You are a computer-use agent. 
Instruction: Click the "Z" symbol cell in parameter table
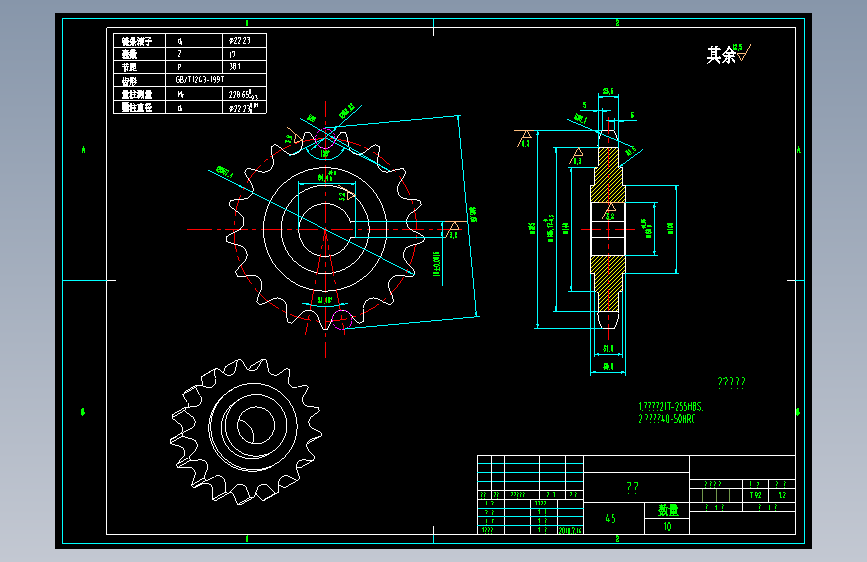pos(194,54)
